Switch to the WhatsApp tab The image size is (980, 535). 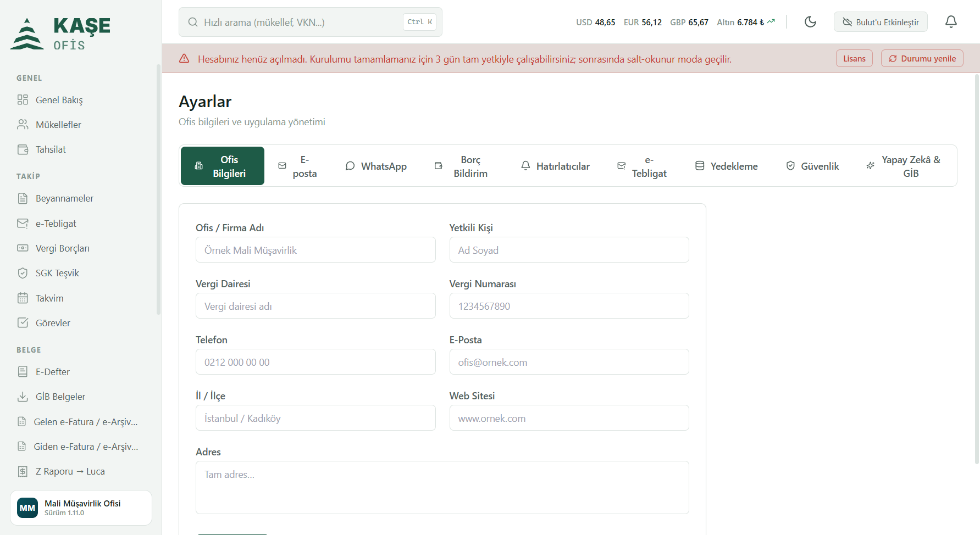click(376, 166)
